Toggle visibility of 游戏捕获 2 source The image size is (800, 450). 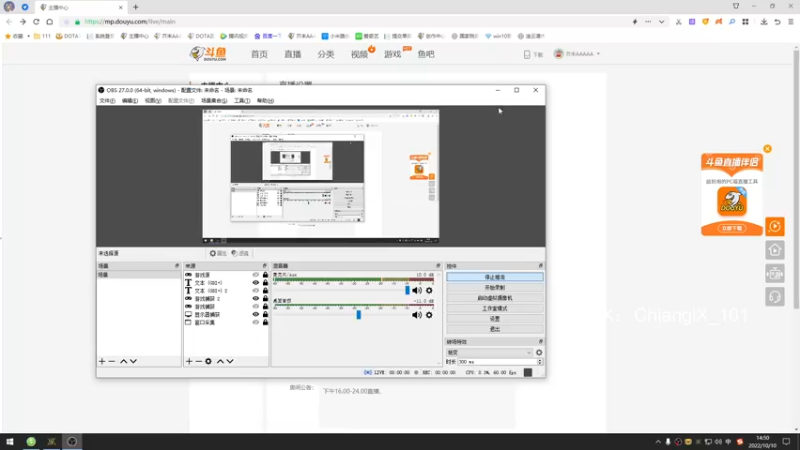click(x=256, y=298)
